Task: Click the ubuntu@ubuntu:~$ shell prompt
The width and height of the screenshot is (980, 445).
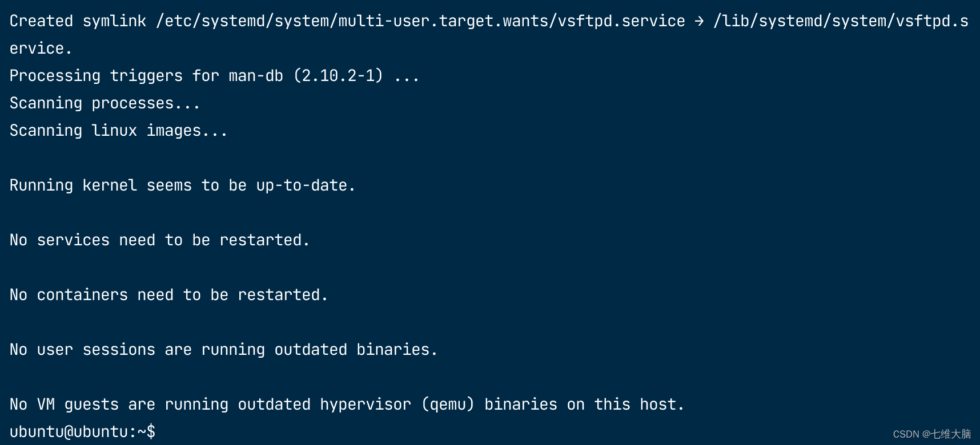Action: [82, 432]
